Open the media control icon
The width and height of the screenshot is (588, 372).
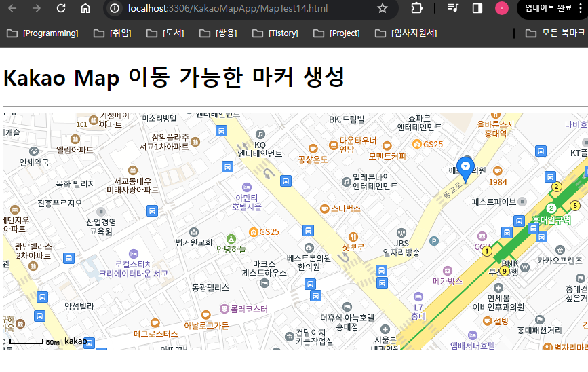453,8
